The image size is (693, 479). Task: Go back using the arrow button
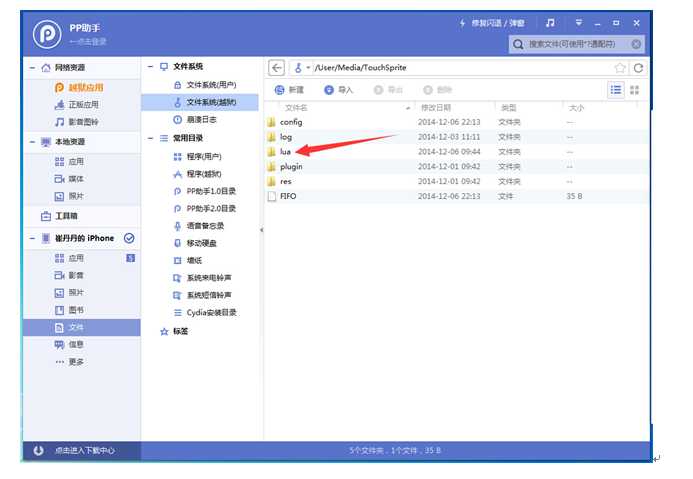tap(277, 68)
